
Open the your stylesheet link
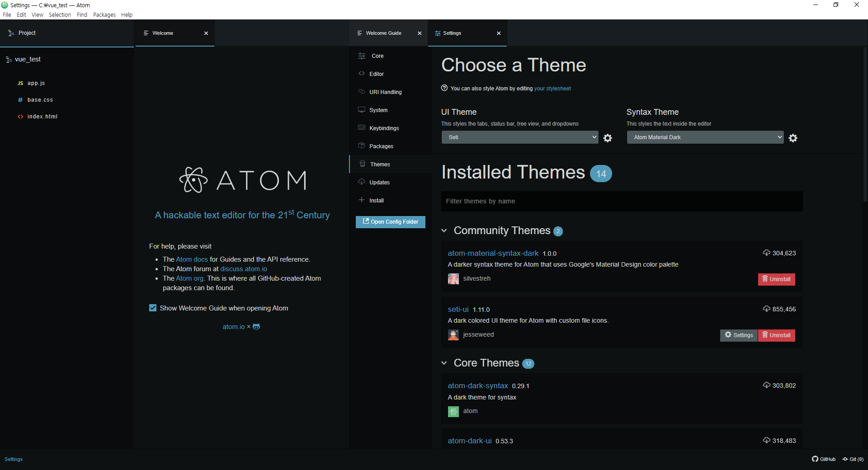[x=552, y=89]
